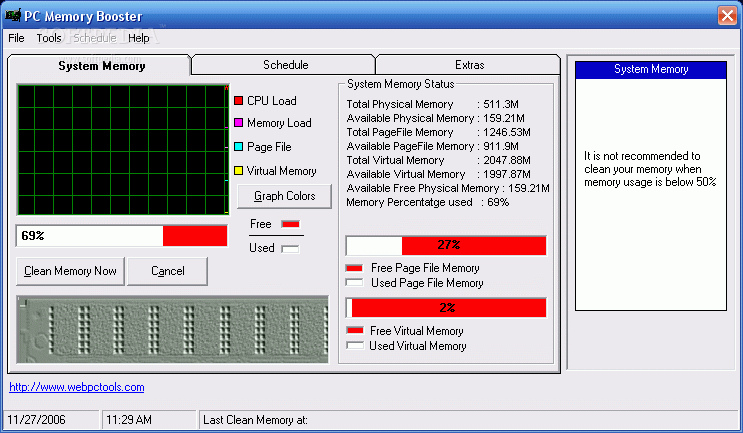This screenshot has height=433, width=743.
Task: Click 'Total PageFile Memory' value 1246.53M
Action: point(507,132)
